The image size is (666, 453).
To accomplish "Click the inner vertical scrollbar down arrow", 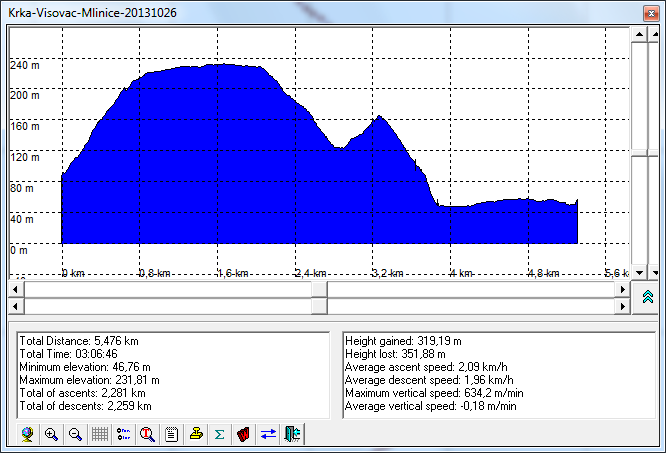I will pyautogui.click(x=637, y=270).
